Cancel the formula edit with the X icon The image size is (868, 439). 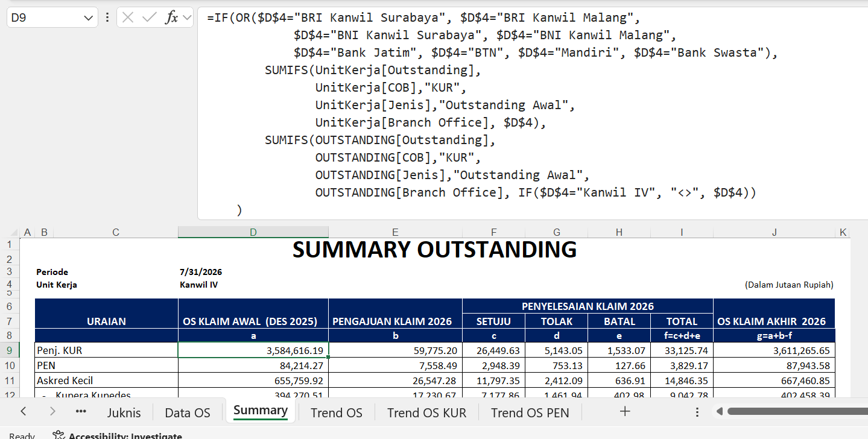pyautogui.click(x=127, y=17)
